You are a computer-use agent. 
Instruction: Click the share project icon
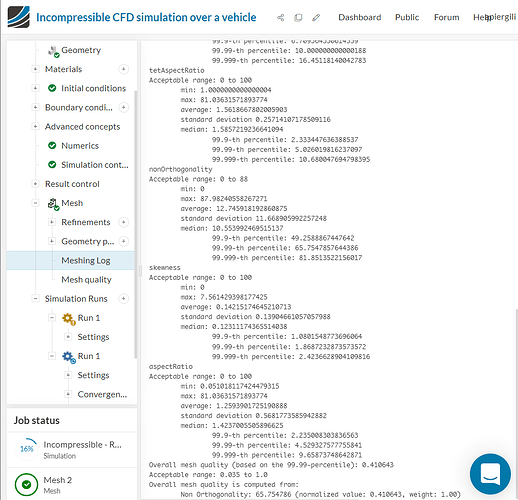(x=281, y=17)
